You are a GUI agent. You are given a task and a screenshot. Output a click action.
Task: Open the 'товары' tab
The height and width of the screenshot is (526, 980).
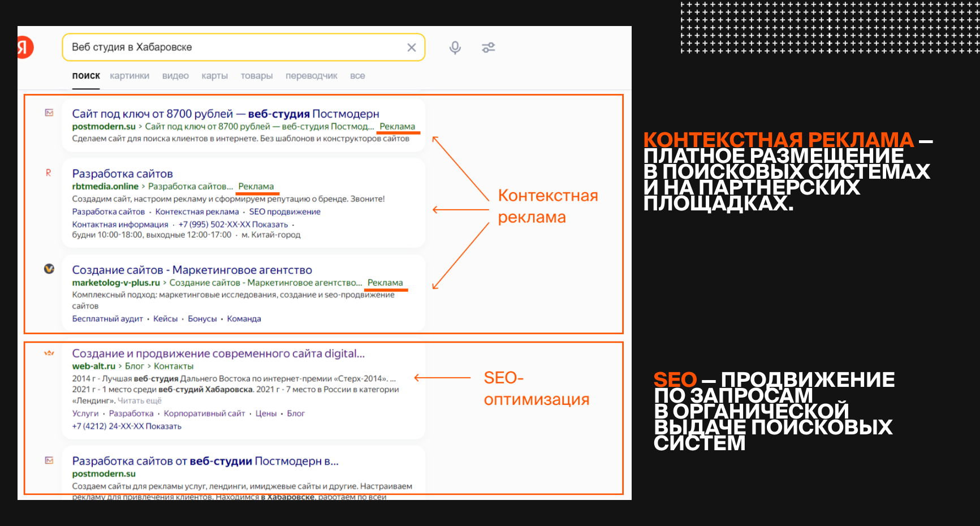pyautogui.click(x=257, y=76)
